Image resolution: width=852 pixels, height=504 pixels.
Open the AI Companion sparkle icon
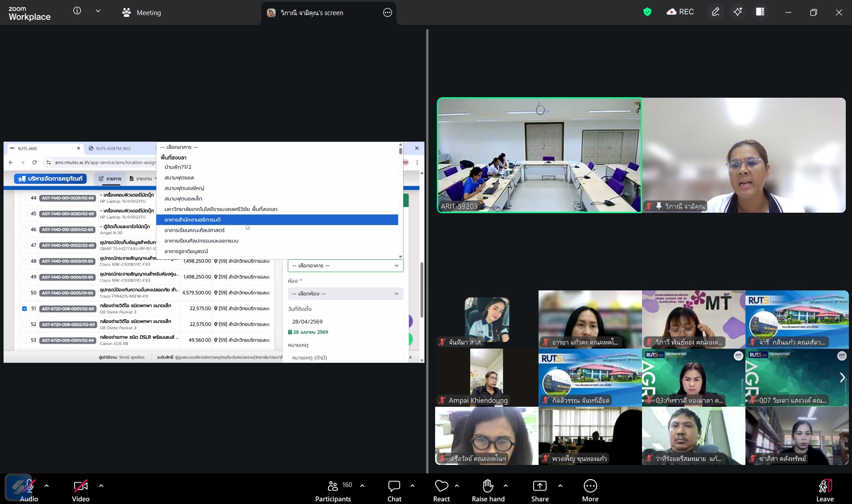click(x=737, y=12)
